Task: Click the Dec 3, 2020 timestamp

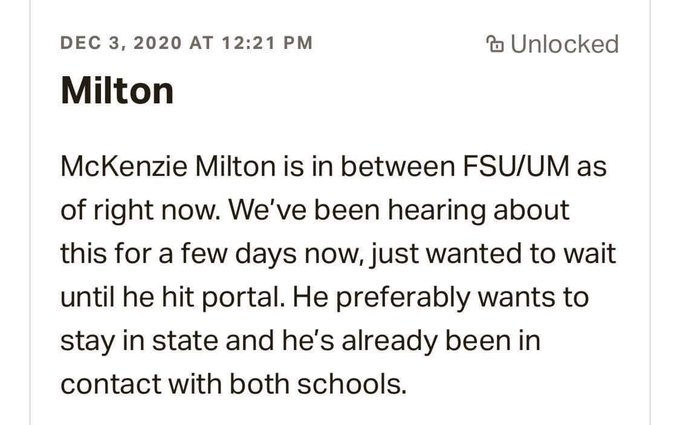Action: point(186,43)
